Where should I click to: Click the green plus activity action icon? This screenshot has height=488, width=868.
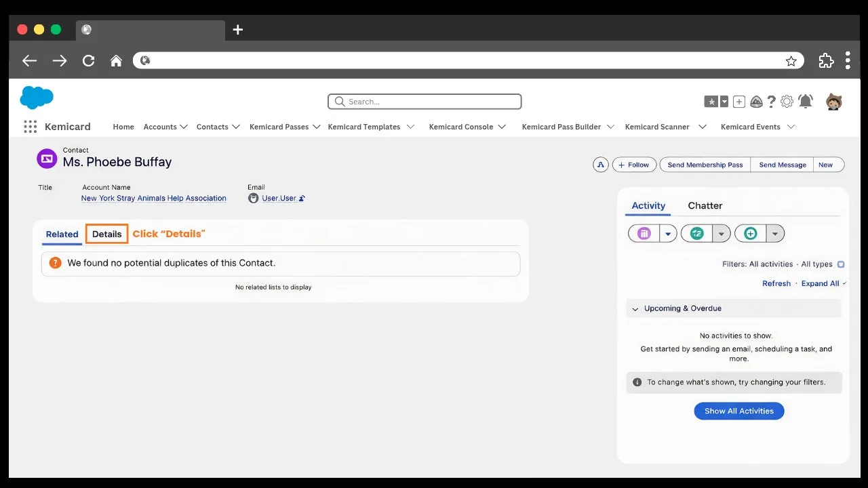point(750,233)
